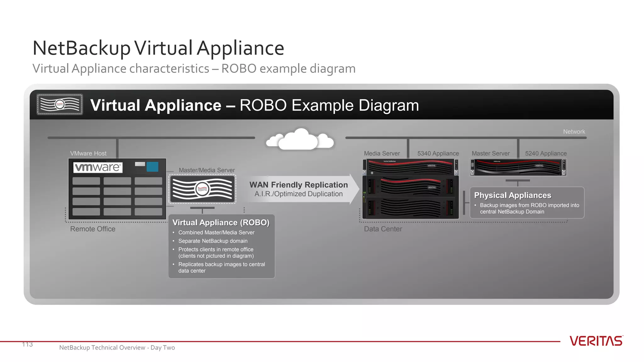The height and width of the screenshot is (362, 644).
Task: Select the 5340 Appliance server stack image
Action: [410, 189]
